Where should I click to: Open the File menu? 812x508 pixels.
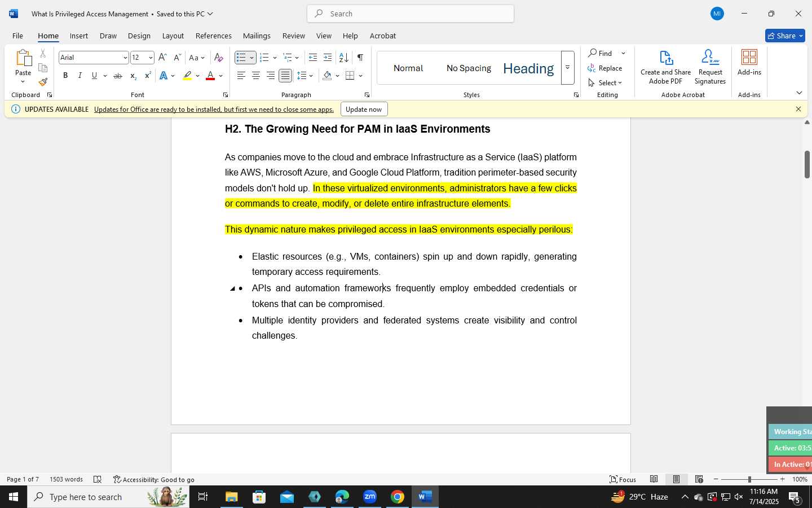(x=17, y=36)
